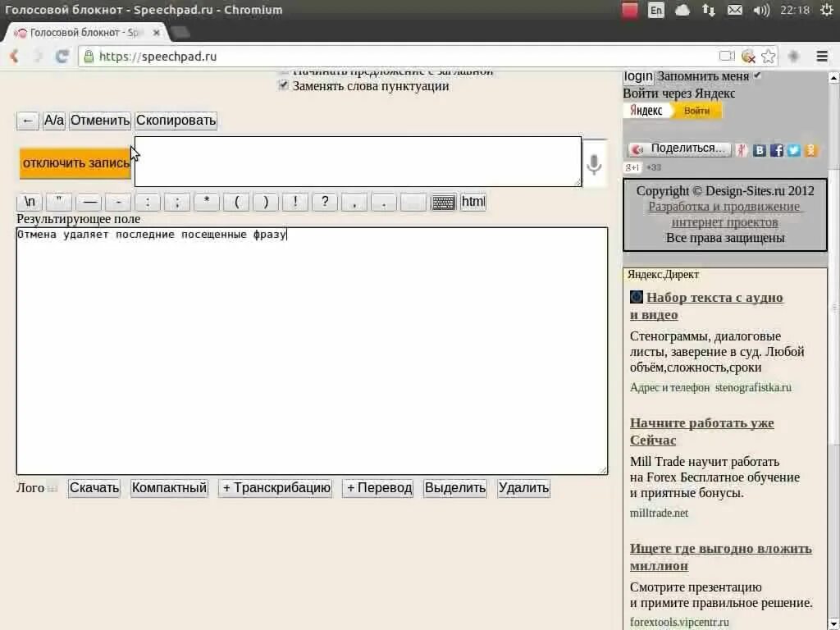
Task: Insert a comma with the , button
Action: coord(354,202)
